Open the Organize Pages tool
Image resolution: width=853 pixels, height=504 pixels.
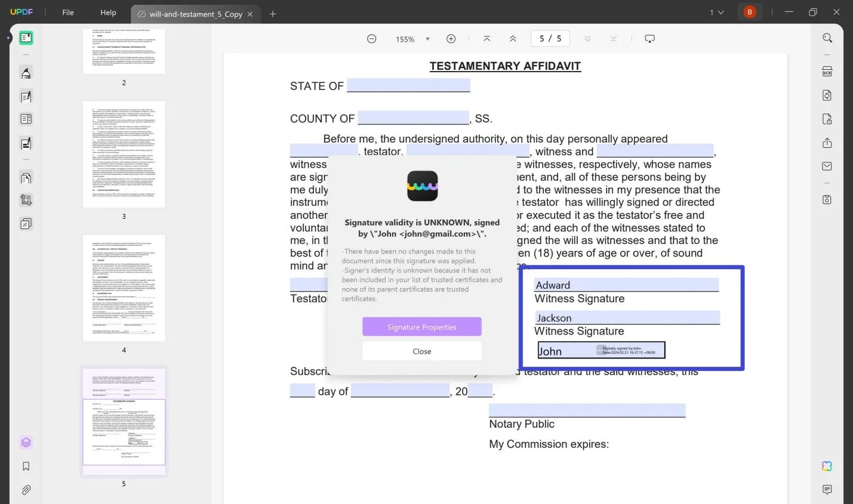(x=26, y=178)
